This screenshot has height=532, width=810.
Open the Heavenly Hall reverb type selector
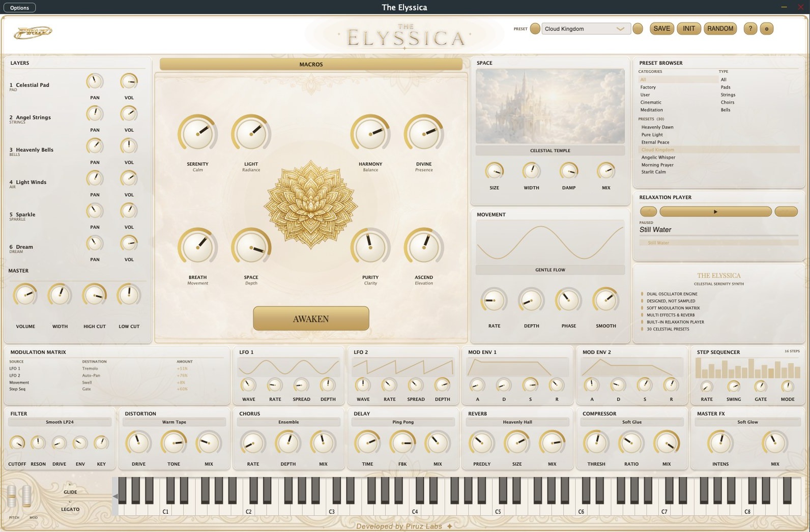pyautogui.click(x=517, y=422)
